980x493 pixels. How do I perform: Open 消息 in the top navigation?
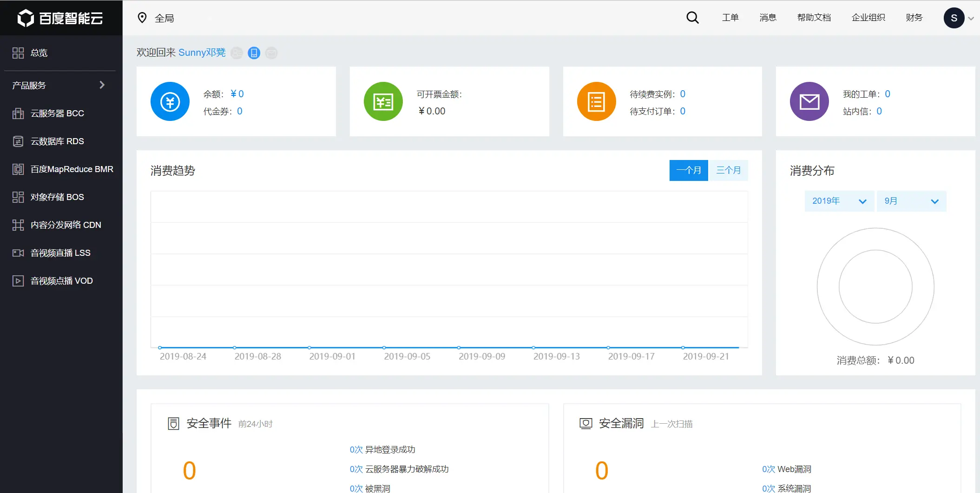768,18
